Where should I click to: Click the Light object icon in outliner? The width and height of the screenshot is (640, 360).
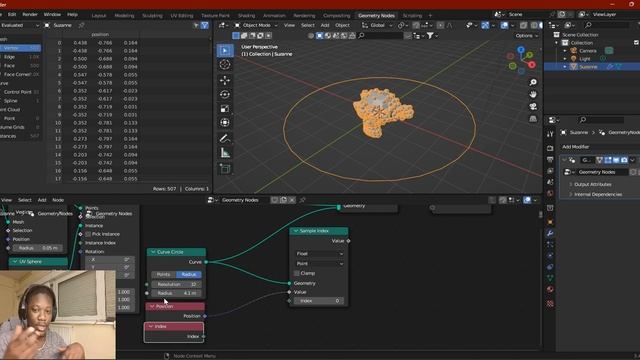(x=573, y=59)
